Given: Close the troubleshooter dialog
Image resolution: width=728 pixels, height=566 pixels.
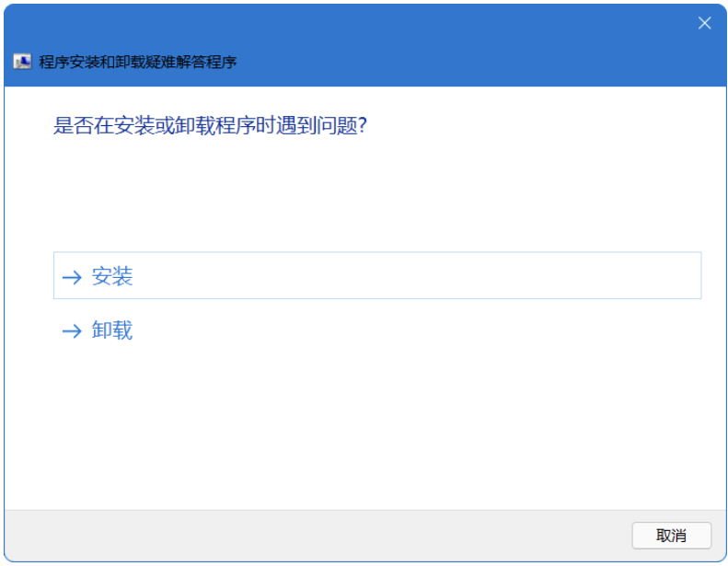Looking at the screenshot, I should 704,23.
